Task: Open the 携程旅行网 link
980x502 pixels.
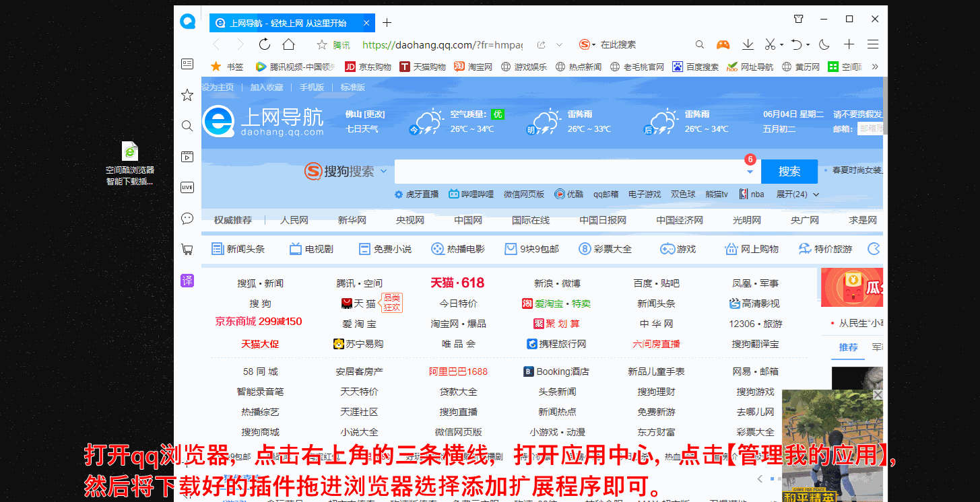Action: pyautogui.click(x=556, y=344)
